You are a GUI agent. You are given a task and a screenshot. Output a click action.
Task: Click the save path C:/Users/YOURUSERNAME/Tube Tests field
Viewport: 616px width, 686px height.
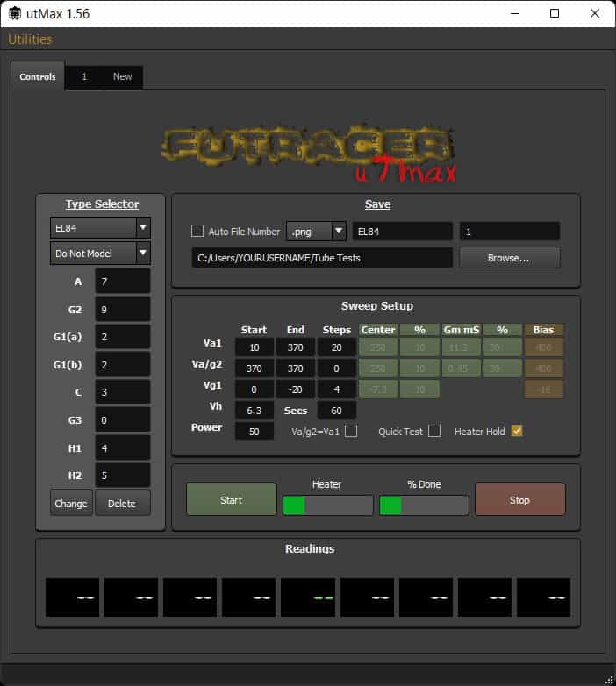tap(322, 258)
